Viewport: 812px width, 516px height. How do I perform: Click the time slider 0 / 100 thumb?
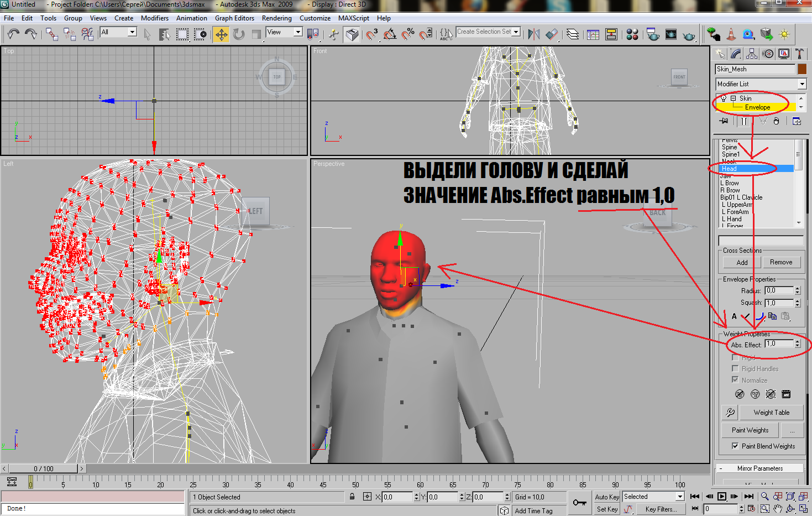click(x=43, y=468)
